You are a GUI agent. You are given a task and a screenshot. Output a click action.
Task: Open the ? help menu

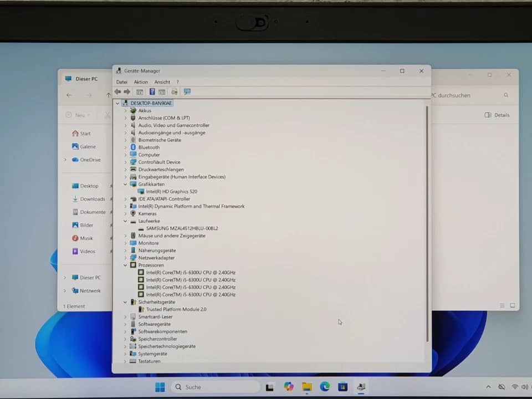click(178, 82)
